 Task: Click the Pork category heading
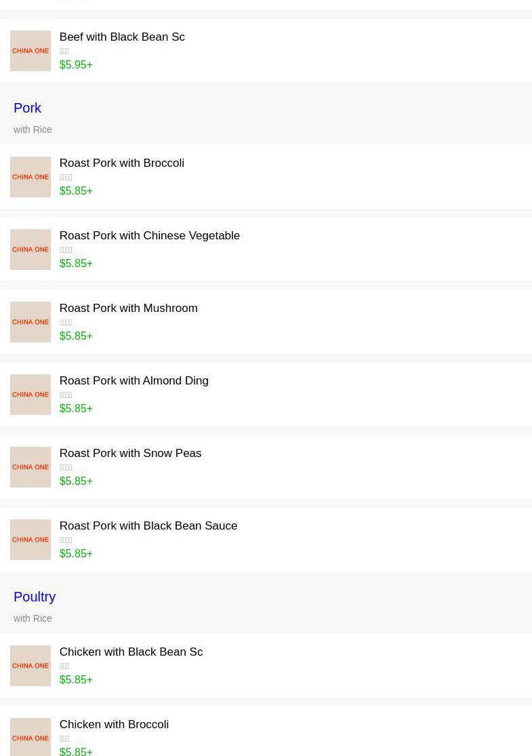(27, 108)
